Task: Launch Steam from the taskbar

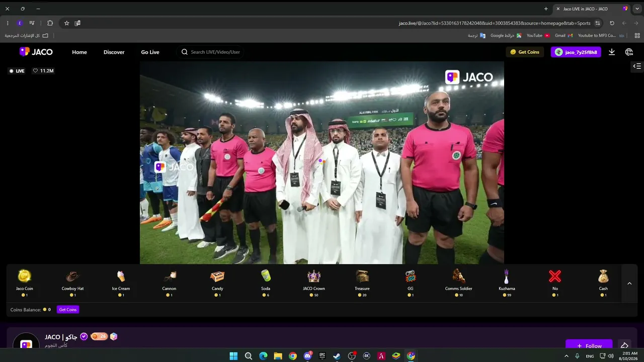Action: click(337, 356)
